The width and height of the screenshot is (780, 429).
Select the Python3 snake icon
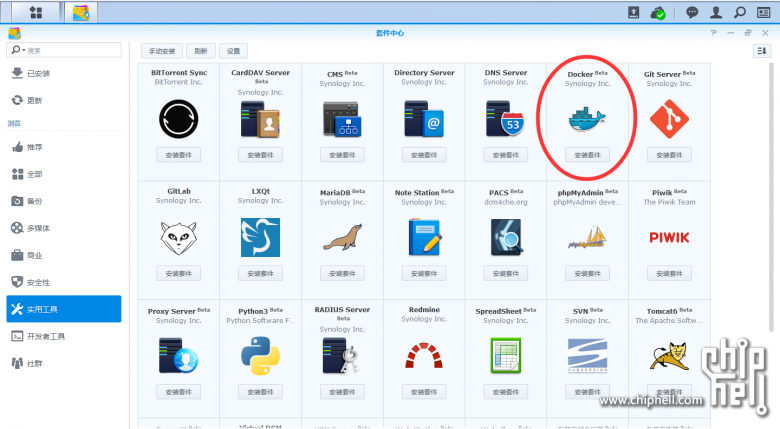260,356
